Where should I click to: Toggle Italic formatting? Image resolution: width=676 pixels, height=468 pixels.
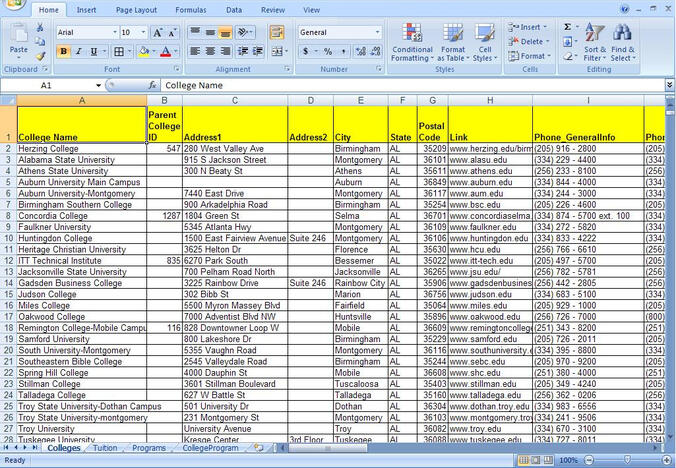(78, 52)
